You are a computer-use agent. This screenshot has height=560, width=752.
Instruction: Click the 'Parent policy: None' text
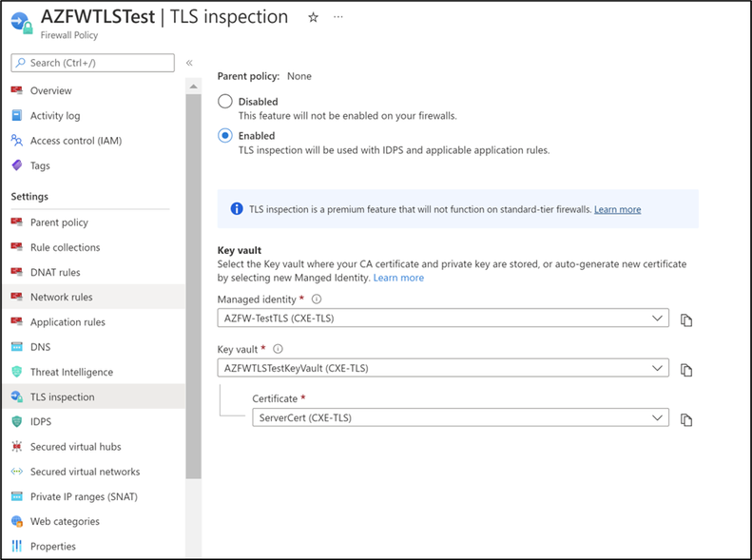pyautogui.click(x=264, y=76)
